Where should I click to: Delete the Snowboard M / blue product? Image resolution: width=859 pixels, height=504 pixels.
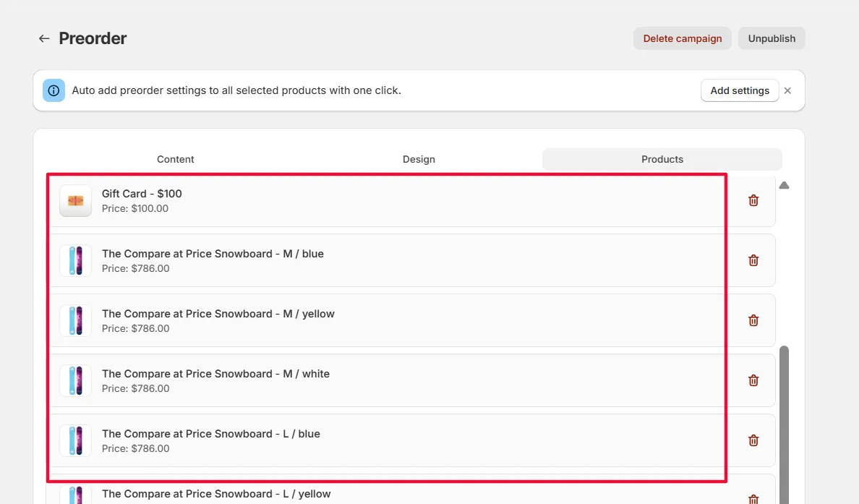point(753,260)
